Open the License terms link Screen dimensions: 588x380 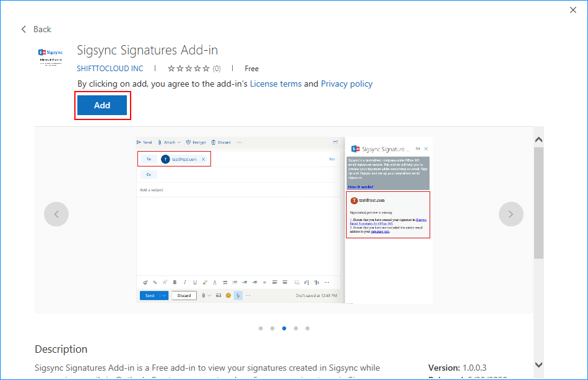pos(275,84)
